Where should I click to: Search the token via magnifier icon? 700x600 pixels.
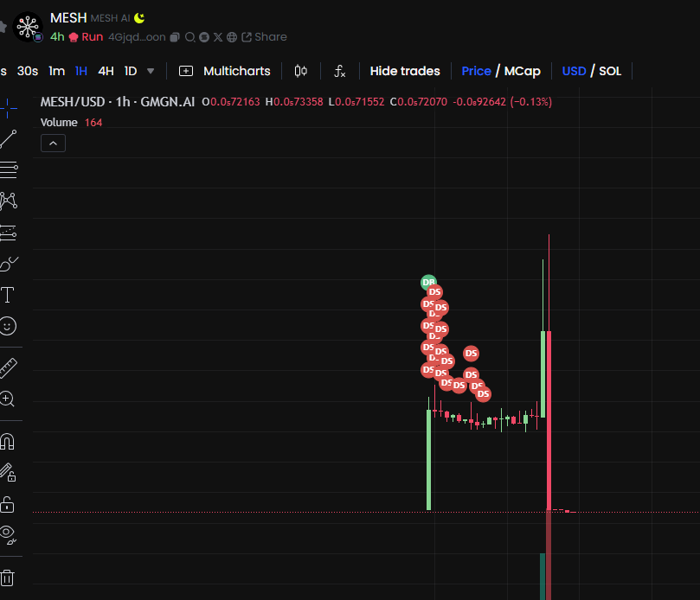coord(189,37)
